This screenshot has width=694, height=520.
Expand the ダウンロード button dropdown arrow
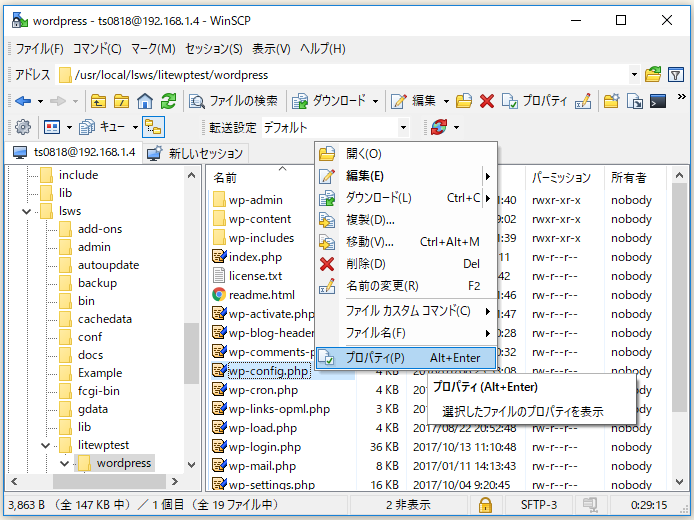375,101
